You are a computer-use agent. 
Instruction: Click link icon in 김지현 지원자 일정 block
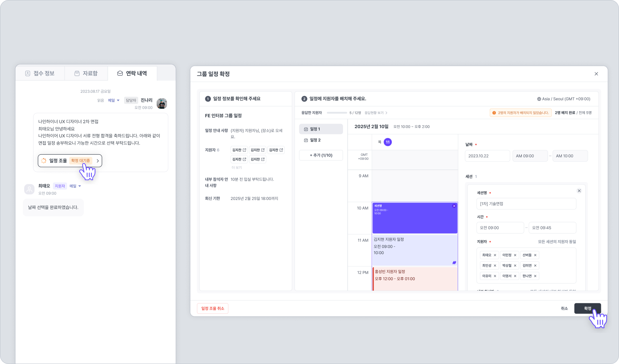pyautogui.click(x=454, y=263)
